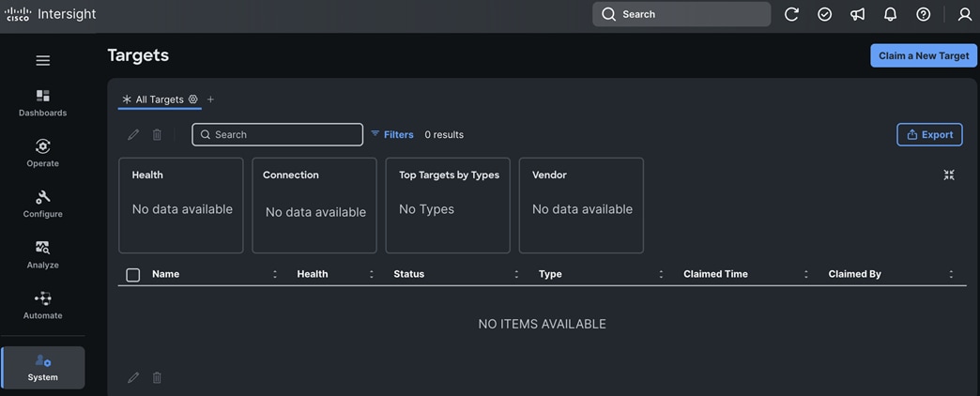Click the top delete trash icon
Image resolution: width=980 pixels, height=396 pixels.
coord(157,134)
